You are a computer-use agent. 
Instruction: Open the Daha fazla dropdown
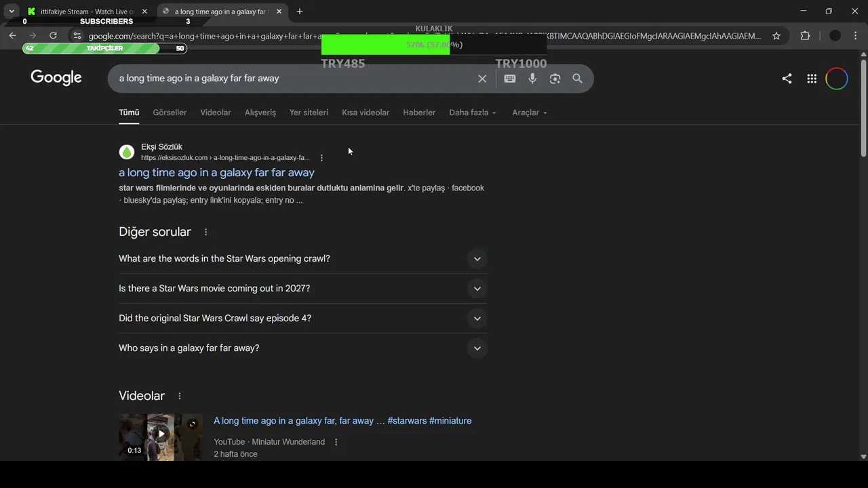pos(473,113)
